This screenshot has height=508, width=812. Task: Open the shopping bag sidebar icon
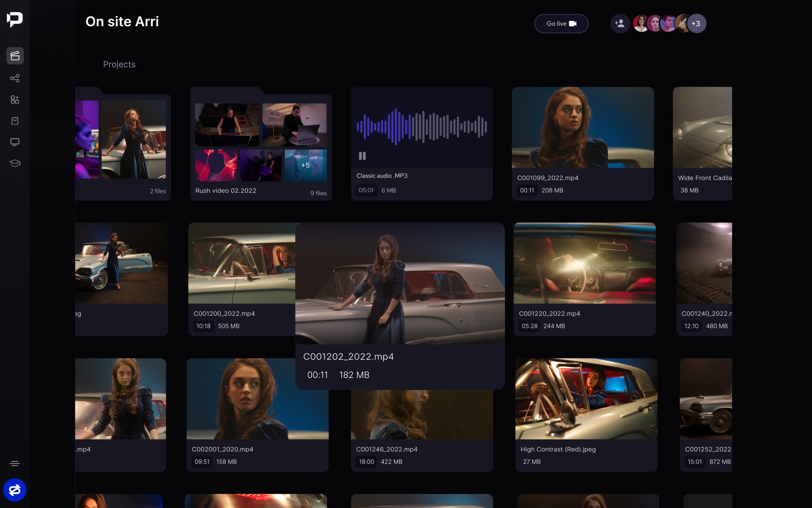pos(15,121)
